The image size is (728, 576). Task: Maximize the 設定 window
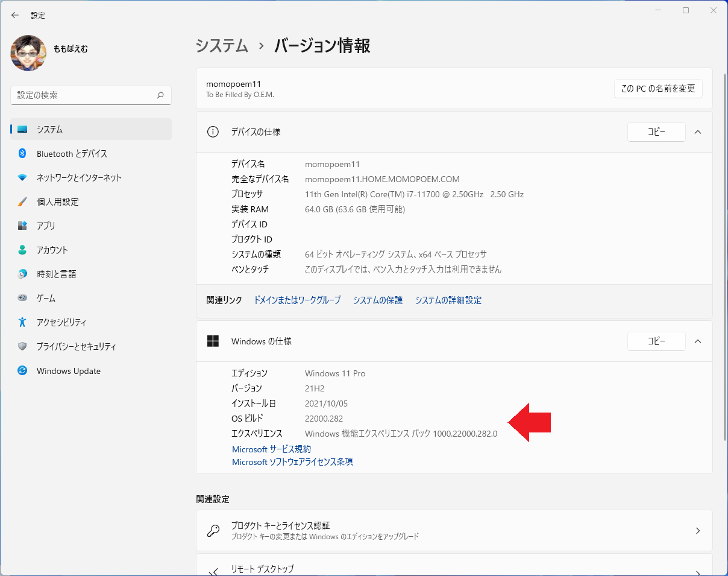686,10
